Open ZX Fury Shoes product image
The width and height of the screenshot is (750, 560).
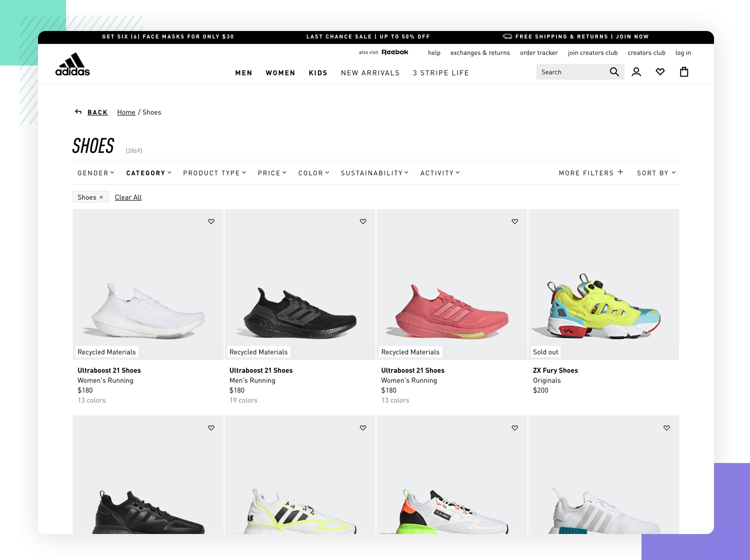click(x=603, y=284)
